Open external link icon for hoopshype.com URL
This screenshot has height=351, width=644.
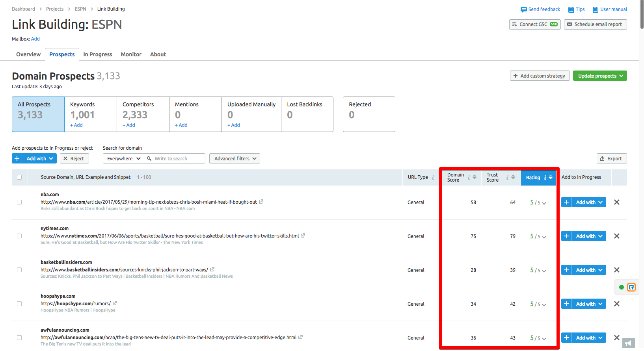[115, 303]
